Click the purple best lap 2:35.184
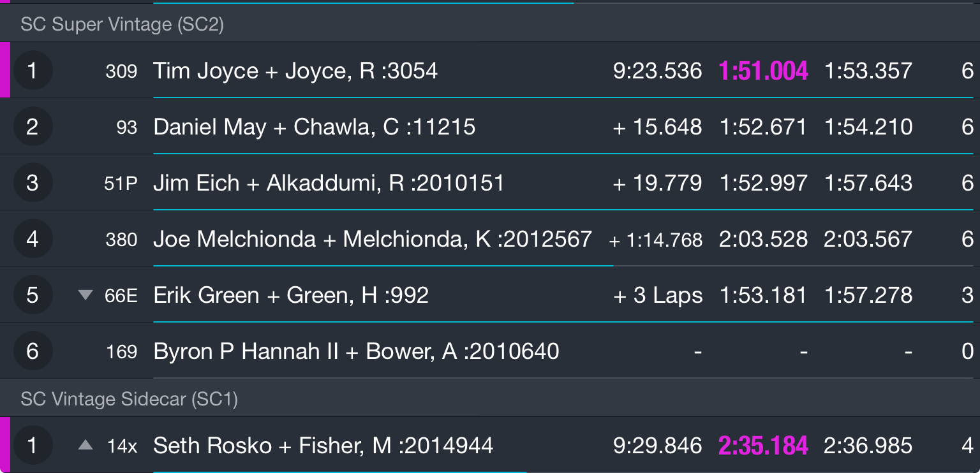Viewport: 980px width, 473px height. 764,446
